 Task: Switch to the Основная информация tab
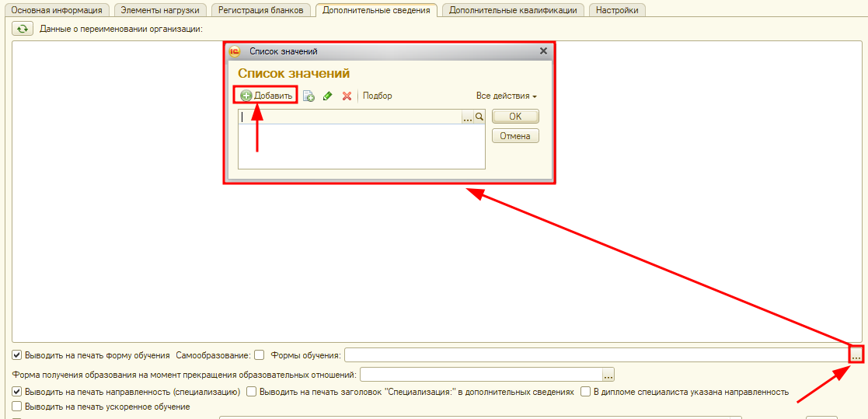click(x=57, y=10)
